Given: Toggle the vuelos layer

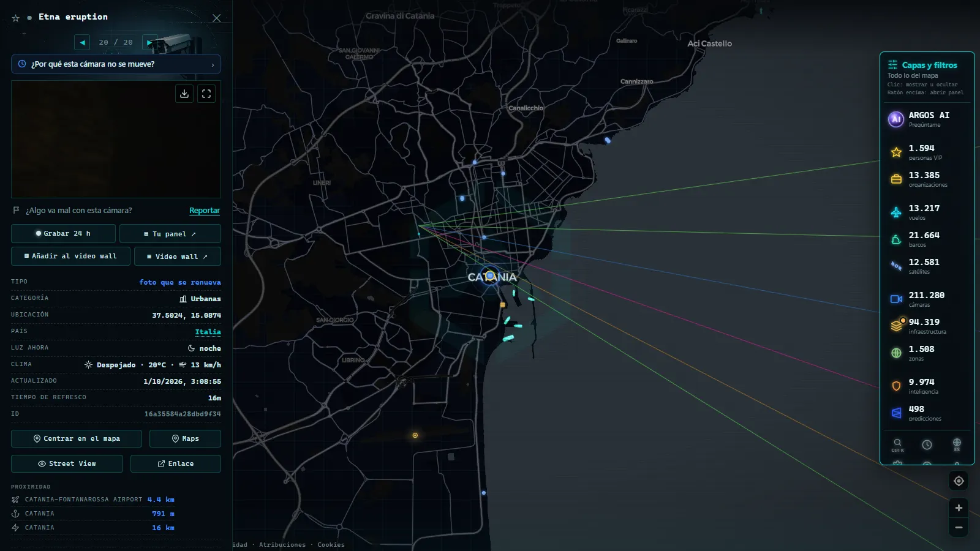Looking at the screenshot, I should pos(927,212).
